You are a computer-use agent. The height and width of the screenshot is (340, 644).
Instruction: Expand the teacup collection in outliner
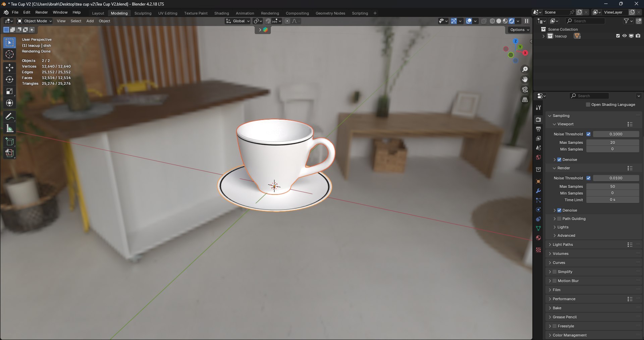point(543,36)
